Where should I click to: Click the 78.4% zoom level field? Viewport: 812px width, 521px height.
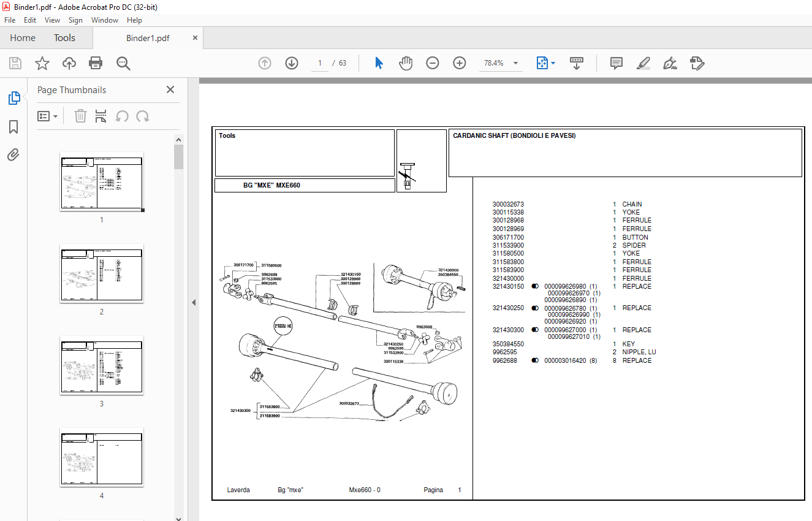coord(493,63)
